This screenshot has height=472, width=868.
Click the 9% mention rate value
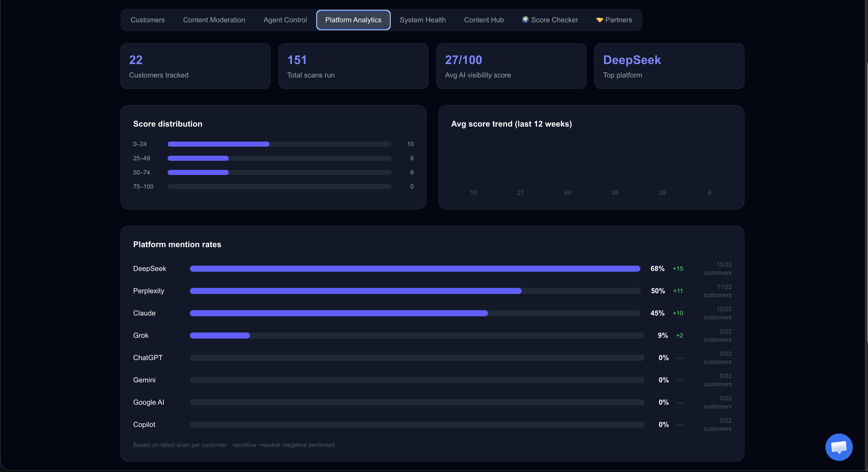[663, 336]
